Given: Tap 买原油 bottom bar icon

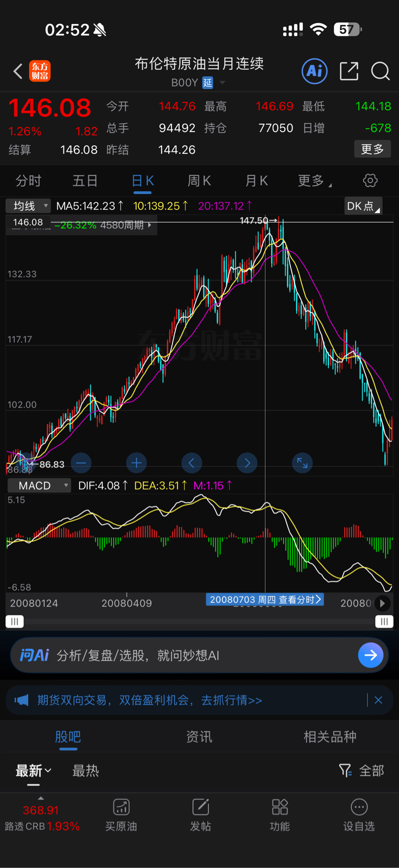Looking at the screenshot, I should pos(121,815).
